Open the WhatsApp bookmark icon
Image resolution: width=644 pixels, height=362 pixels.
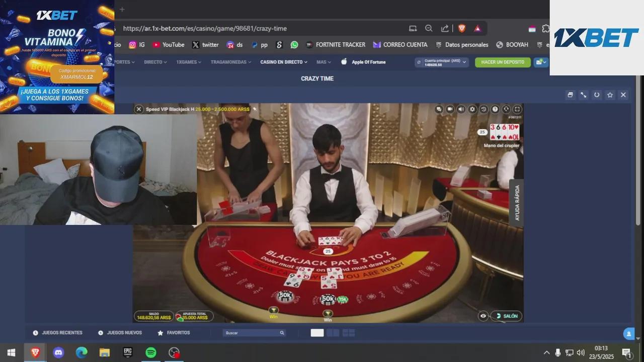click(x=294, y=45)
